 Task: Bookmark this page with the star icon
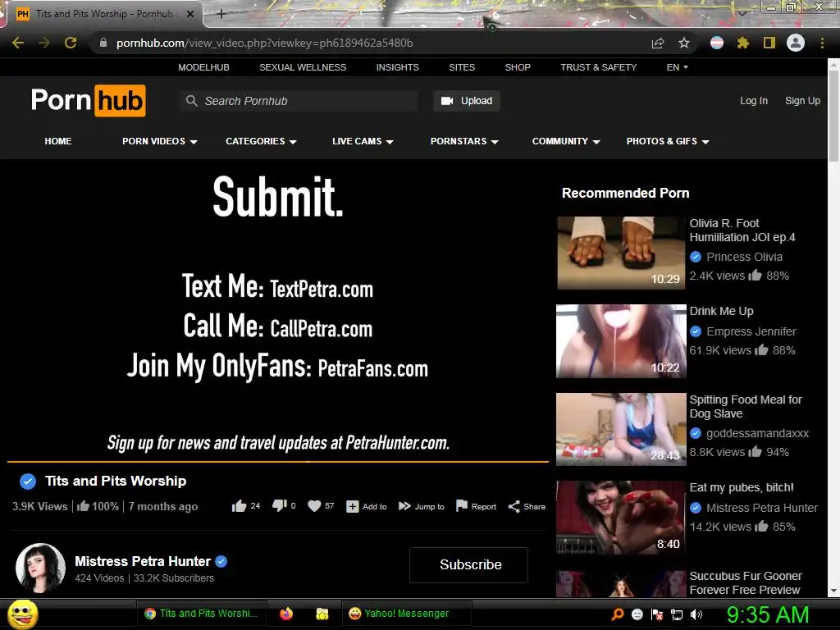[684, 43]
